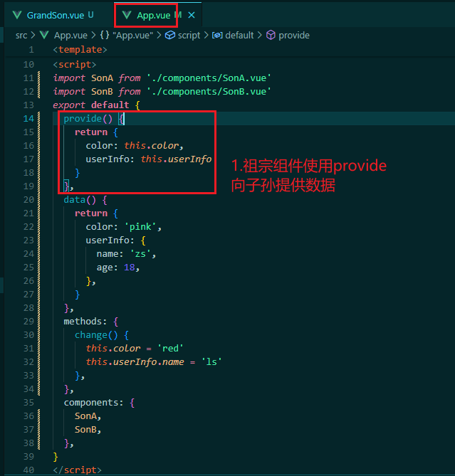Click the userInfo key on line 23
This screenshot has width=455, height=476.
(108, 240)
